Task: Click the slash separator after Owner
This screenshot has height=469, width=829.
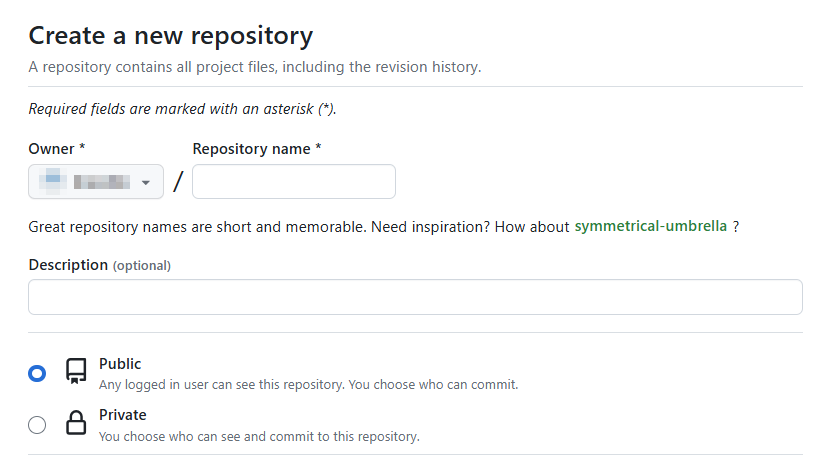Action: pyautogui.click(x=178, y=182)
